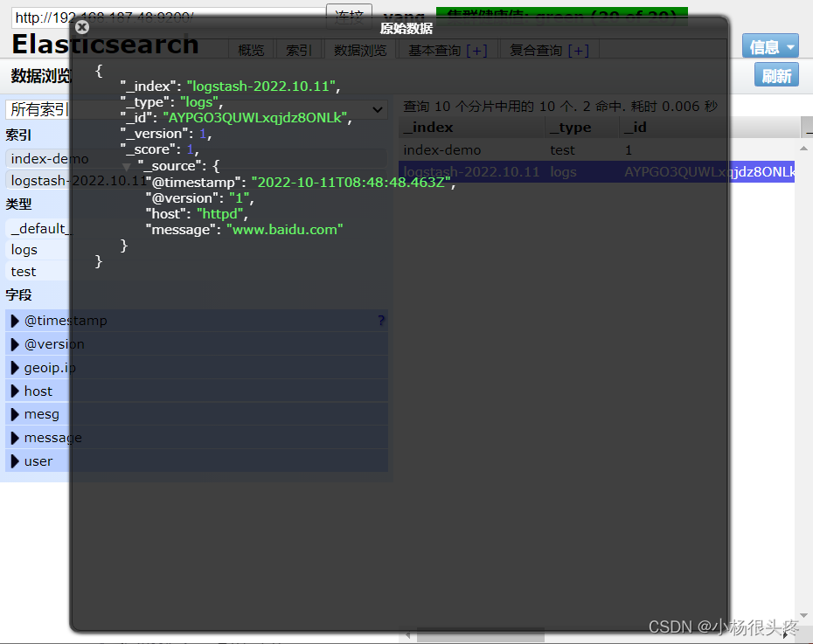813x644 pixels.
Task: Expand the geoip.ip field filter
Action: (15, 367)
